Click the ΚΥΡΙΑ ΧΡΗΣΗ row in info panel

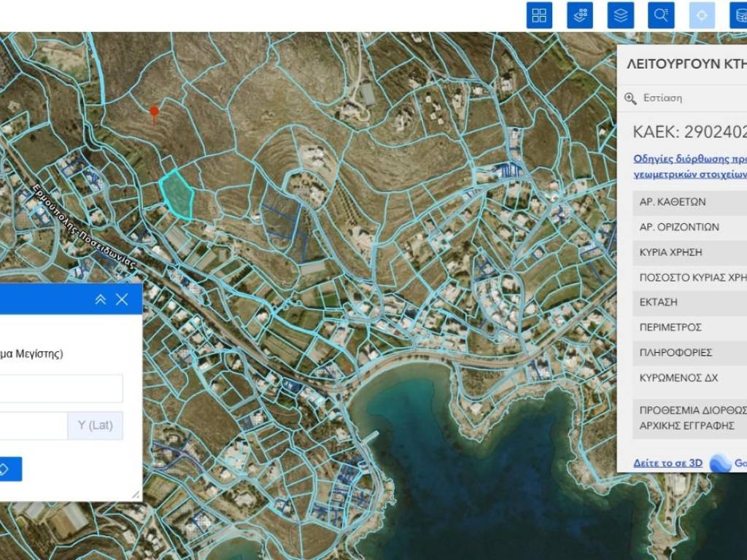pyautogui.click(x=689, y=252)
